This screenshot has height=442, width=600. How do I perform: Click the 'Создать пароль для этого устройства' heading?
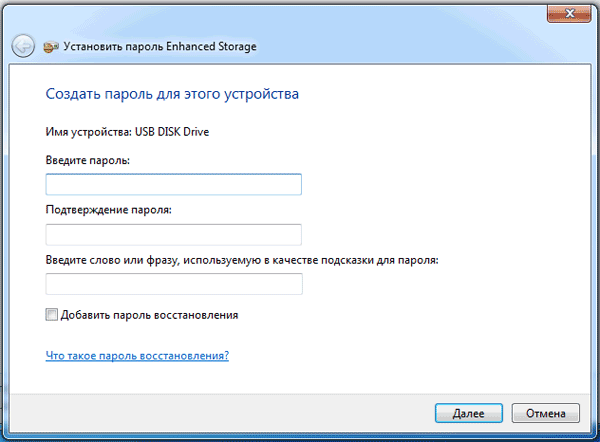click(172, 94)
